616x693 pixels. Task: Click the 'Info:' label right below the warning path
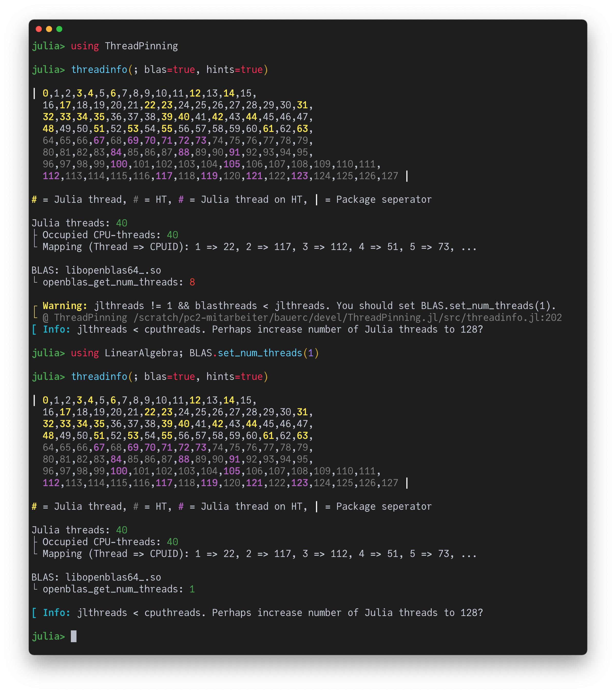pyautogui.click(x=57, y=330)
